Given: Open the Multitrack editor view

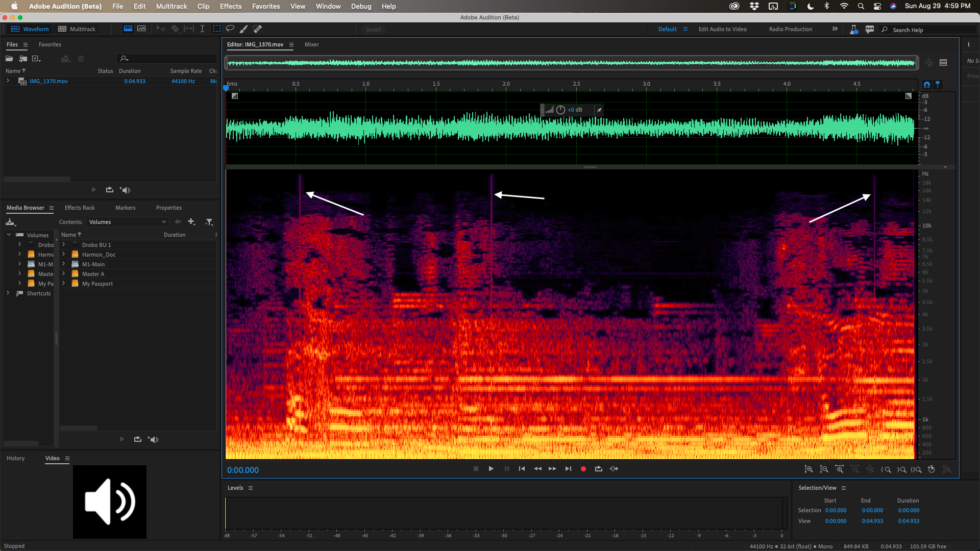Looking at the screenshot, I should pyautogui.click(x=77, y=29).
